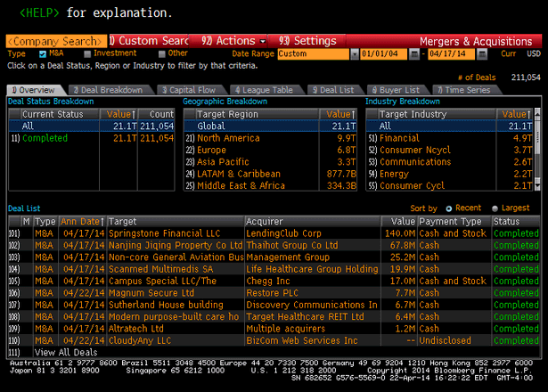548x392 pixels.
Task: Click the end date field 04/17/14
Action: (x=451, y=53)
